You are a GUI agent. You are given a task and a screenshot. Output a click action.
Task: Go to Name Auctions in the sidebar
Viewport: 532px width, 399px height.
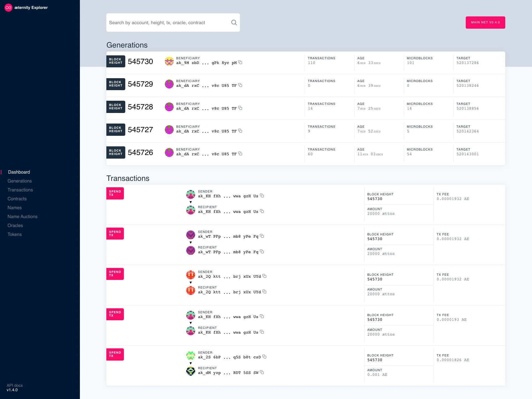tap(22, 217)
